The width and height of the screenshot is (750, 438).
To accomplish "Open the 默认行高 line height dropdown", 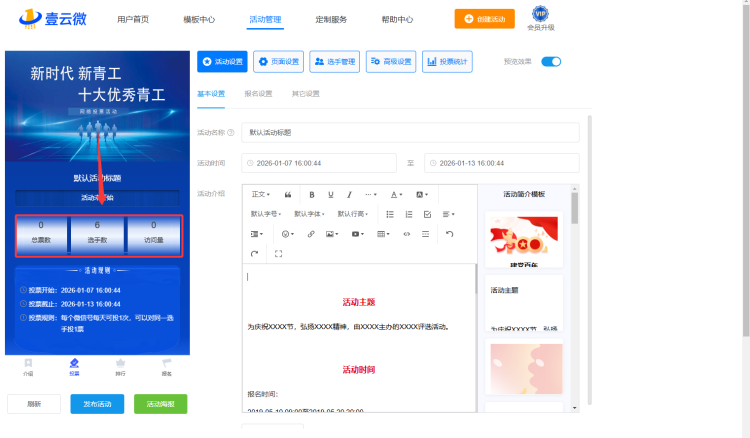I will [355, 214].
